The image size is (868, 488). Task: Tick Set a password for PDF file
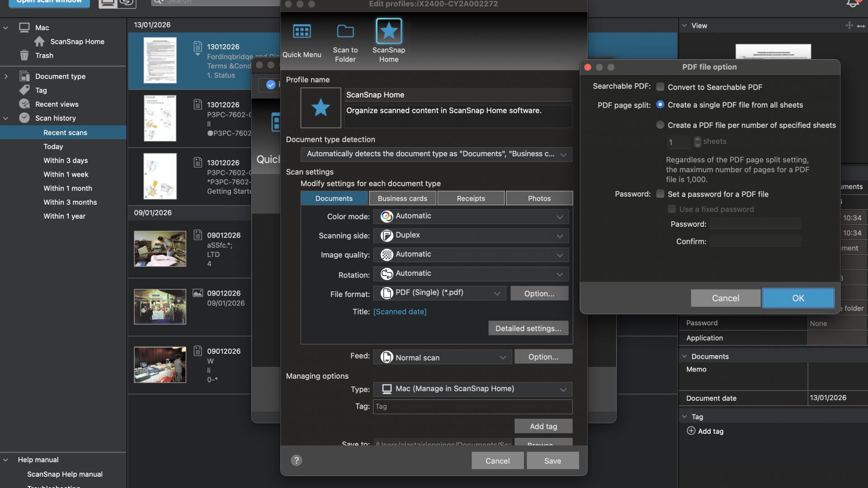pyautogui.click(x=660, y=194)
